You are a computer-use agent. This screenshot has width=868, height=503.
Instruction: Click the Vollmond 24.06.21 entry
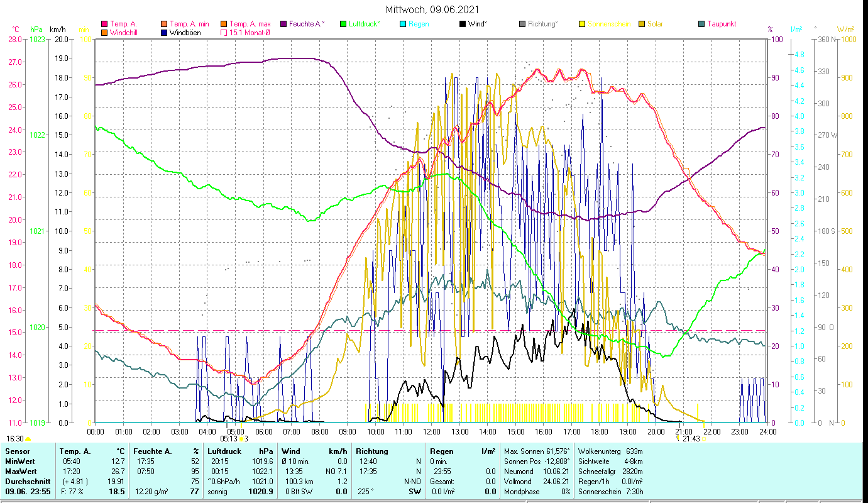[537, 482]
